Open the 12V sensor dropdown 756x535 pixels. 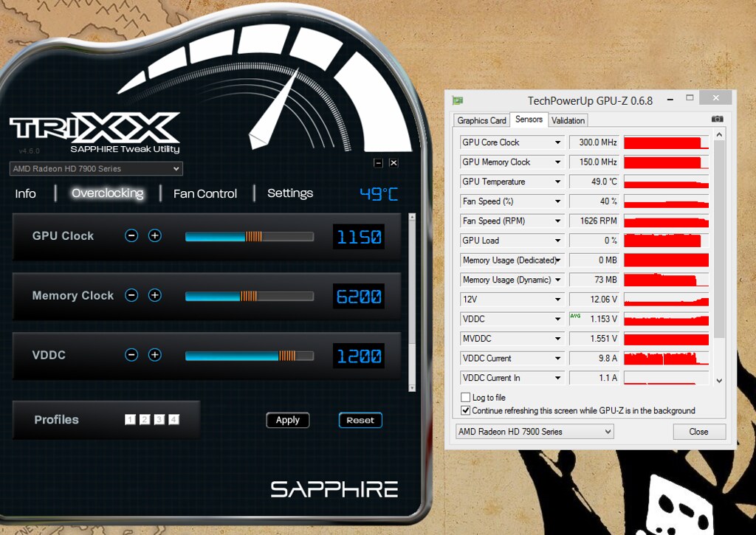point(558,300)
